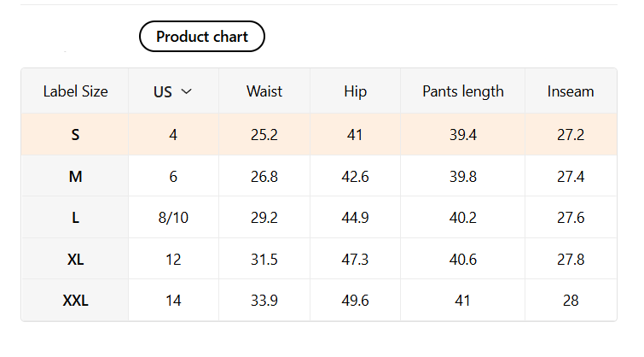The height and width of the screenshot is (357, 644).
Task: Click pants length 40.6 in XL row
Action: [462, 259]
